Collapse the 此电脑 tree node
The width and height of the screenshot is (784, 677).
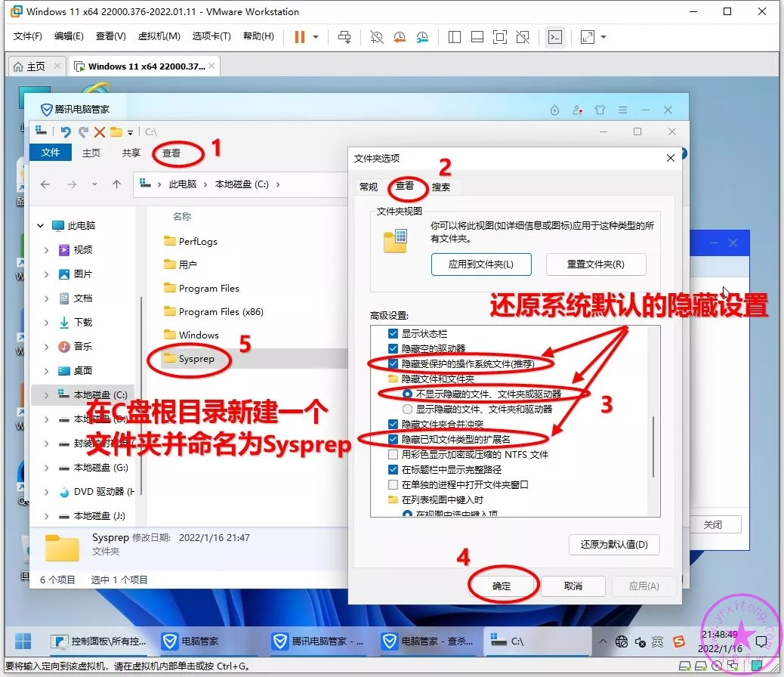[x=41, y=226]
